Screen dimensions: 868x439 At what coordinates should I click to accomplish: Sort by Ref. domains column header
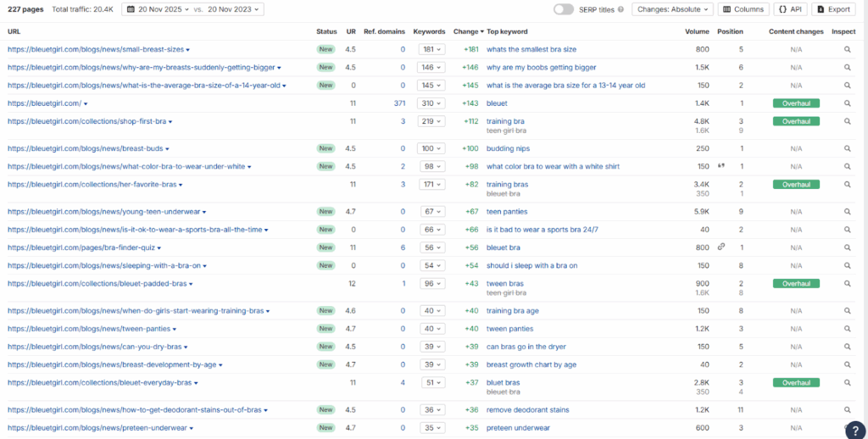[x=384, y=31]
